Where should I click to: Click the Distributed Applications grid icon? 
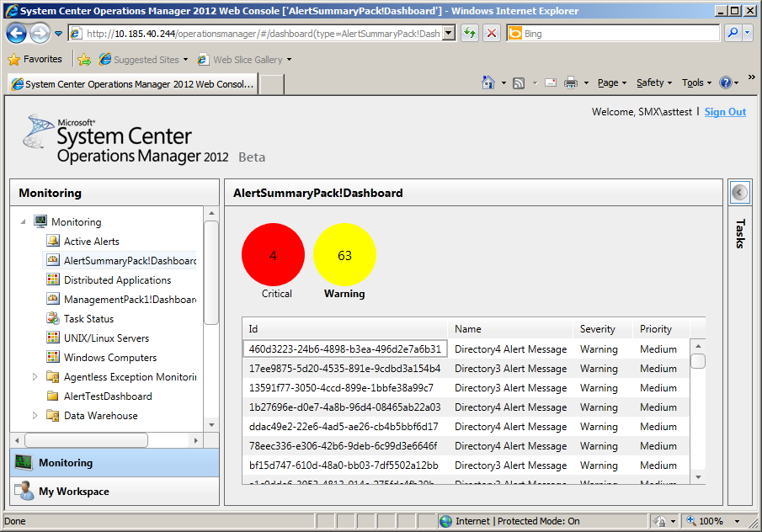click(x=53, y=279)
